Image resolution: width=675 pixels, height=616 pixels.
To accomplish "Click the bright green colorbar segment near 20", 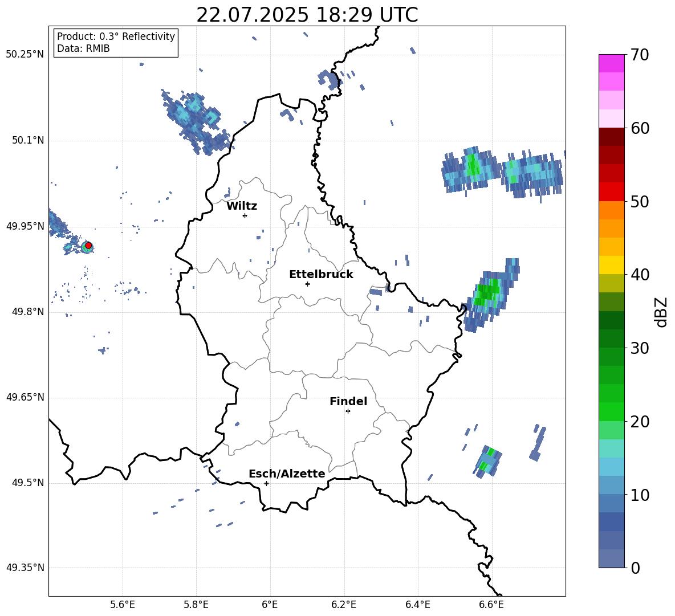I will tap(612, 411).
